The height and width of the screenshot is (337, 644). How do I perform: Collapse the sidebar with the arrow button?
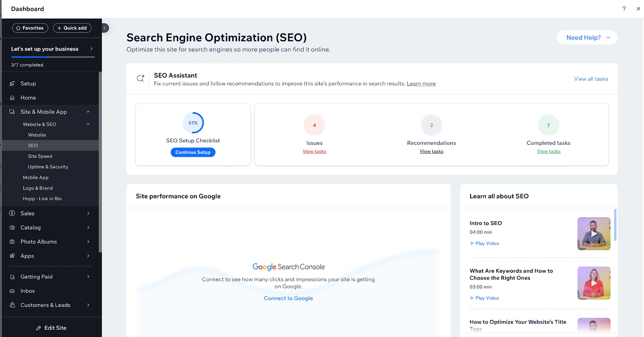(105, 28)
